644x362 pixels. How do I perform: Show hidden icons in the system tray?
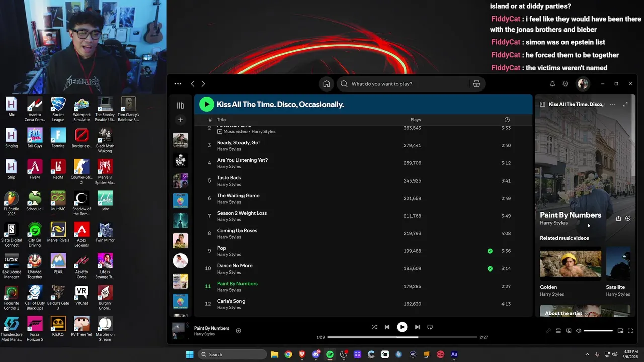click(x=587, y=354)
